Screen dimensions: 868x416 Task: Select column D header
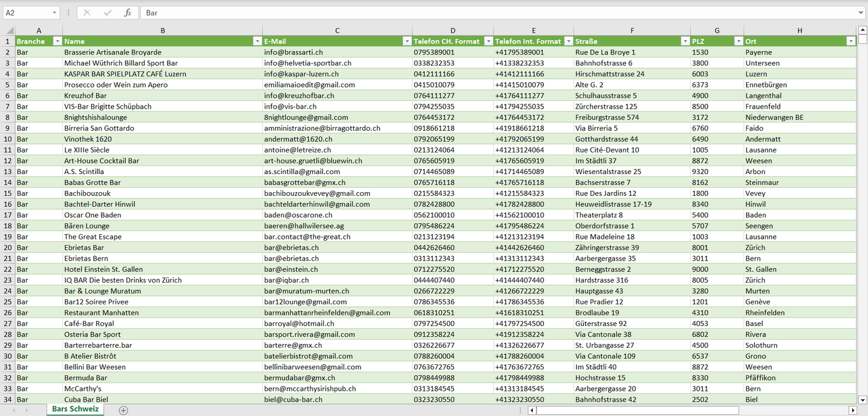coord(452,31)
